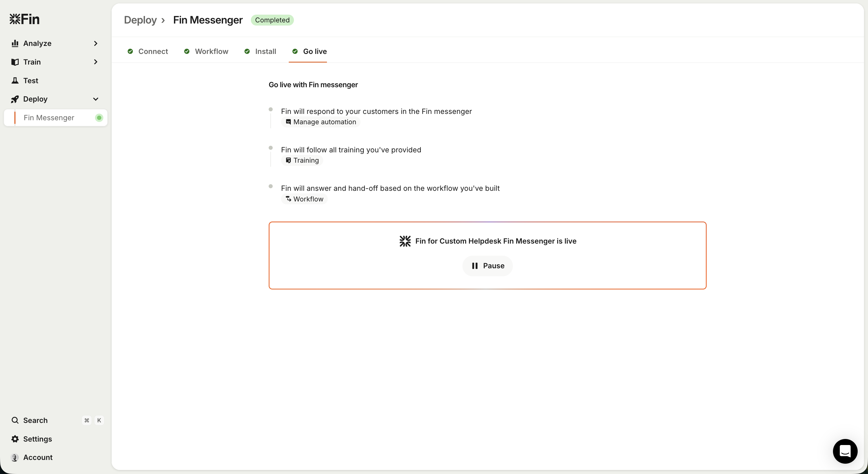Click the Deploy rocket icon
The image size is (868, 474).
pyautogui.click(x=15, y=99)
